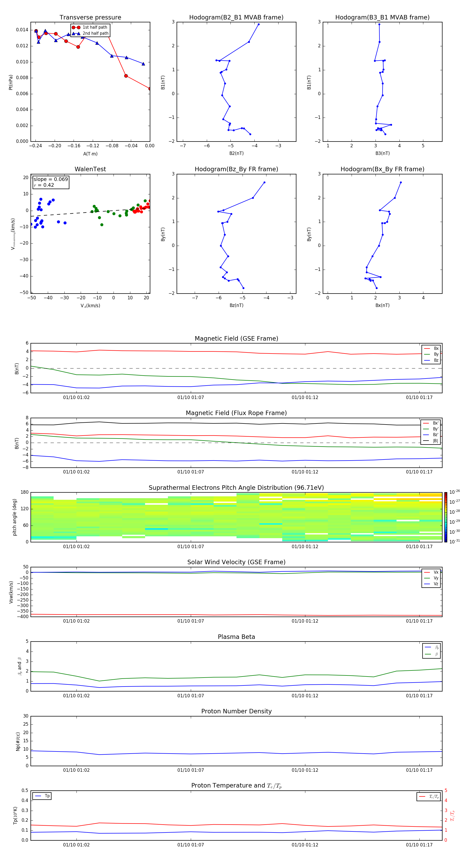The height and width of the screenshot is (868, 473).
Task: Click the "Hodogram(B2_B1 MVAB frame)" title
Action: pyautogui.click(x=236, y=18)
